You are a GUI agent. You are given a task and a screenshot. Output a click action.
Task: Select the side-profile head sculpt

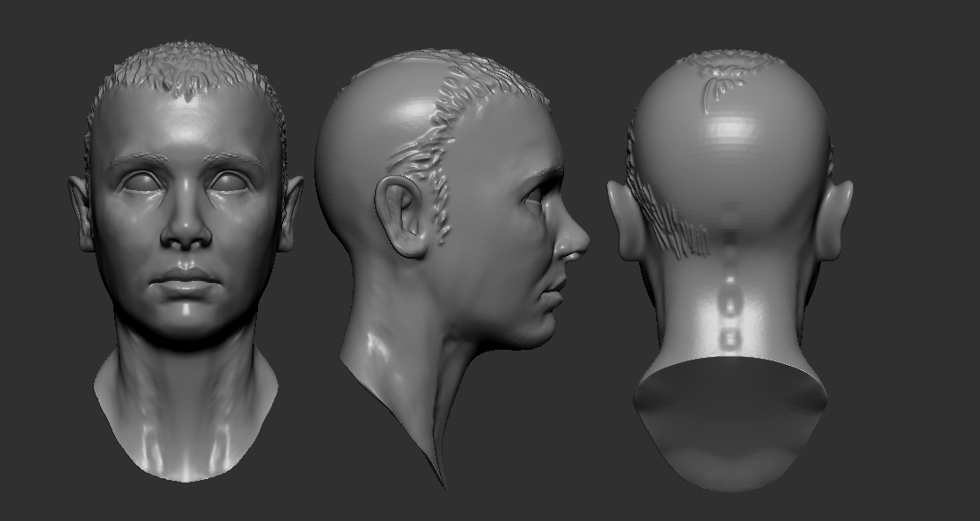click(x=452, y=269)
